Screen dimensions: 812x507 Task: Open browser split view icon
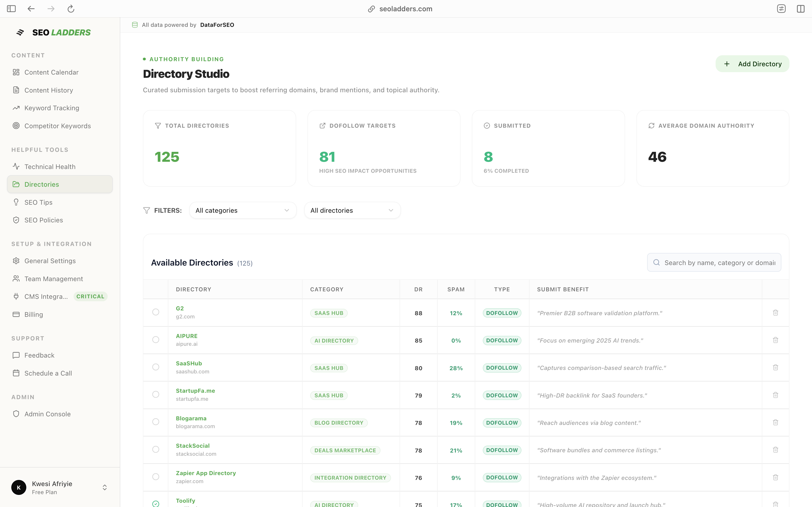coord(801,9)
